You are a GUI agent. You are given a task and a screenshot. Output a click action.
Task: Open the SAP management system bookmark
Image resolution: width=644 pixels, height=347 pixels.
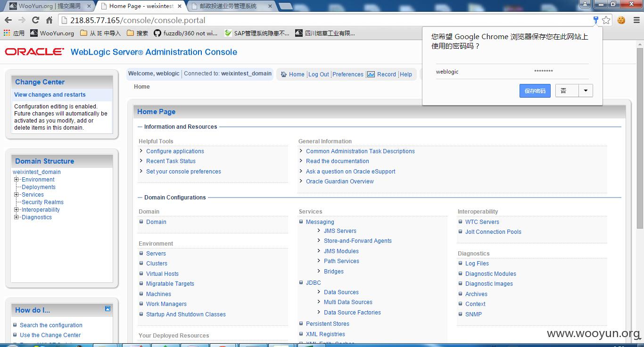click(x=257, y=33)
